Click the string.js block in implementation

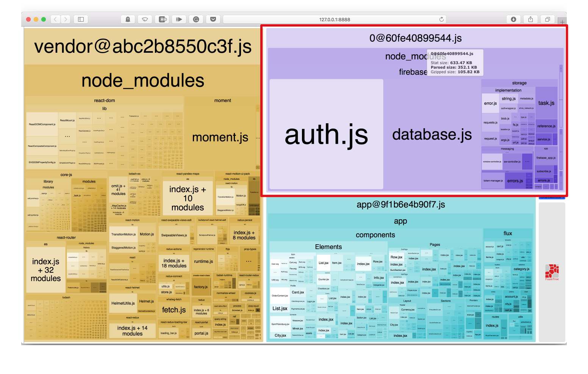pos(508,99)
